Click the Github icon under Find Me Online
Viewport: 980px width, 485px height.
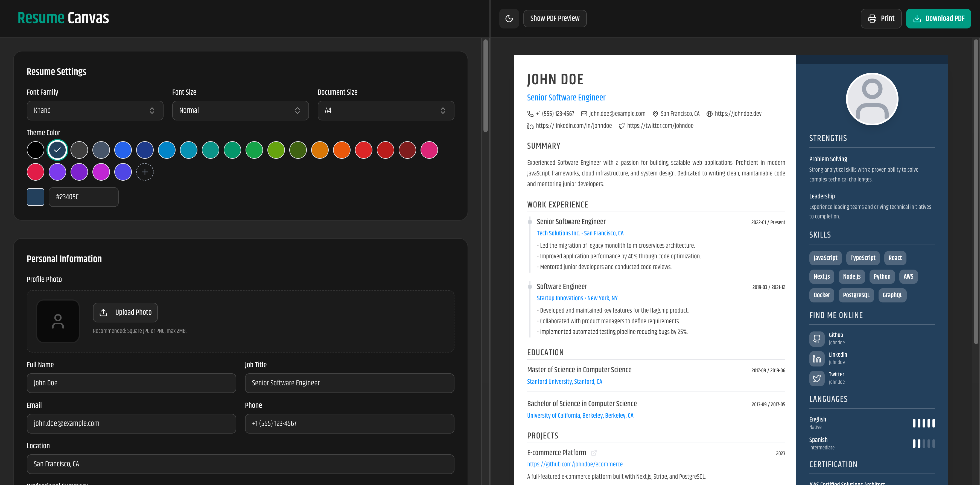pyautogui.click(x=817, y=339)
